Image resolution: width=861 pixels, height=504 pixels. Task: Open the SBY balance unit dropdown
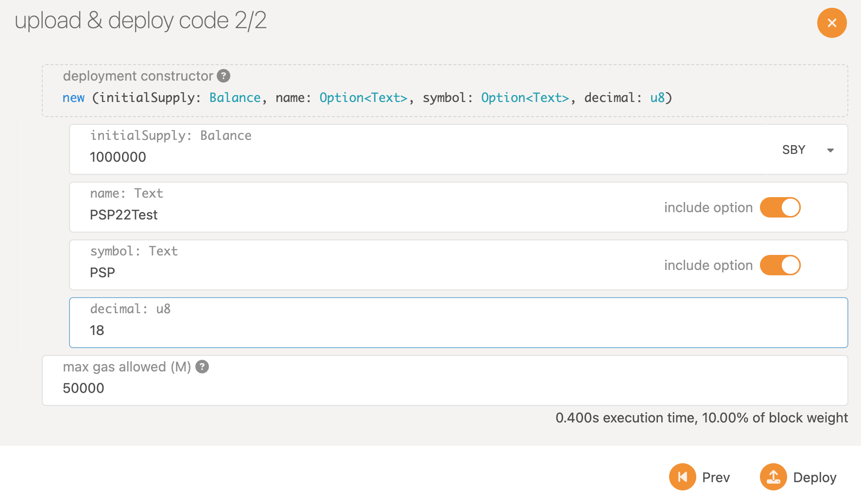point(807,150)
